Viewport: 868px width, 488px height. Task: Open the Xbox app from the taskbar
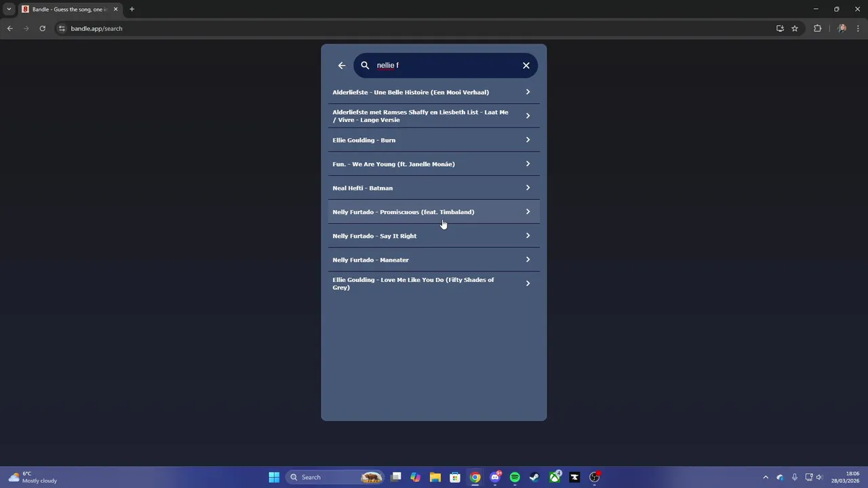click(555, 477)
